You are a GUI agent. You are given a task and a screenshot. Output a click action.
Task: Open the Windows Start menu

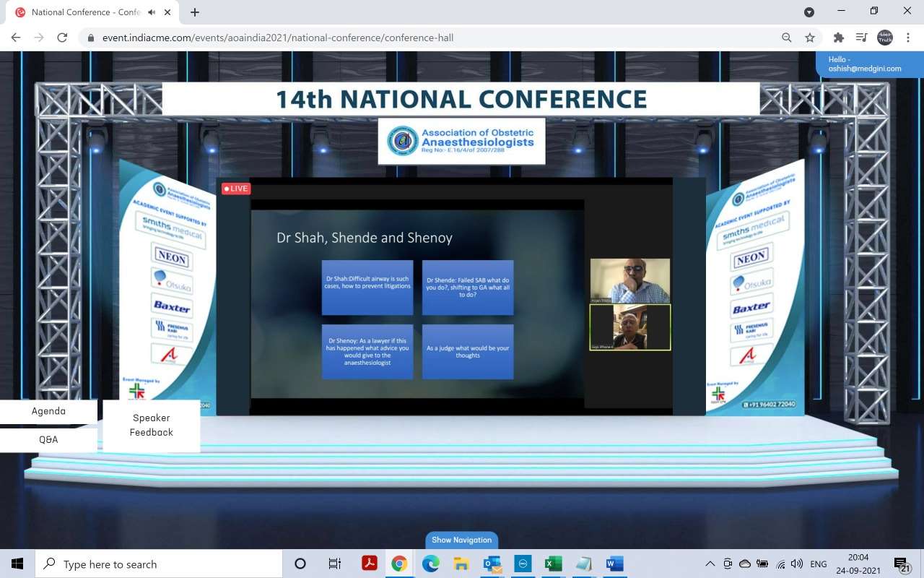pos(17,564)
